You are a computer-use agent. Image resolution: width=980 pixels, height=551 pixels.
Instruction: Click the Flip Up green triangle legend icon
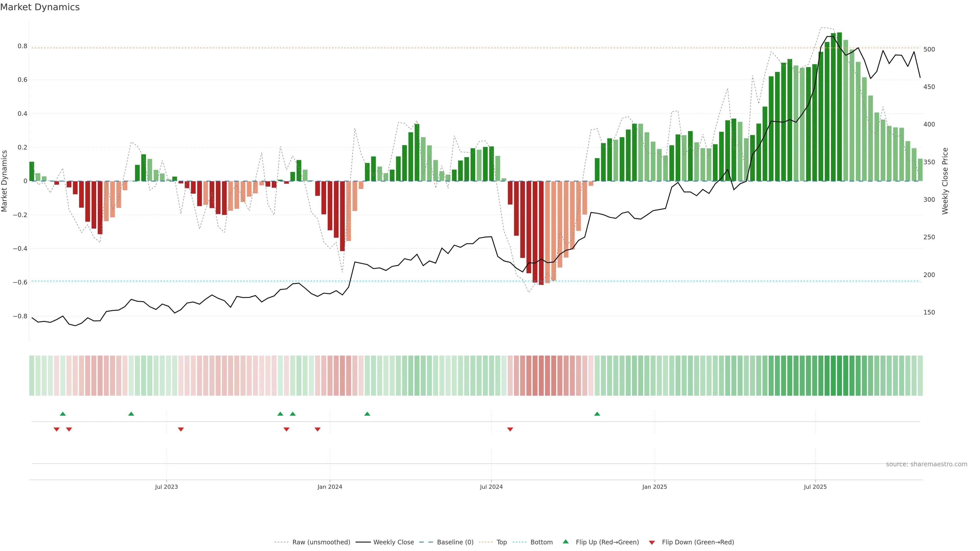coord(566,542)
